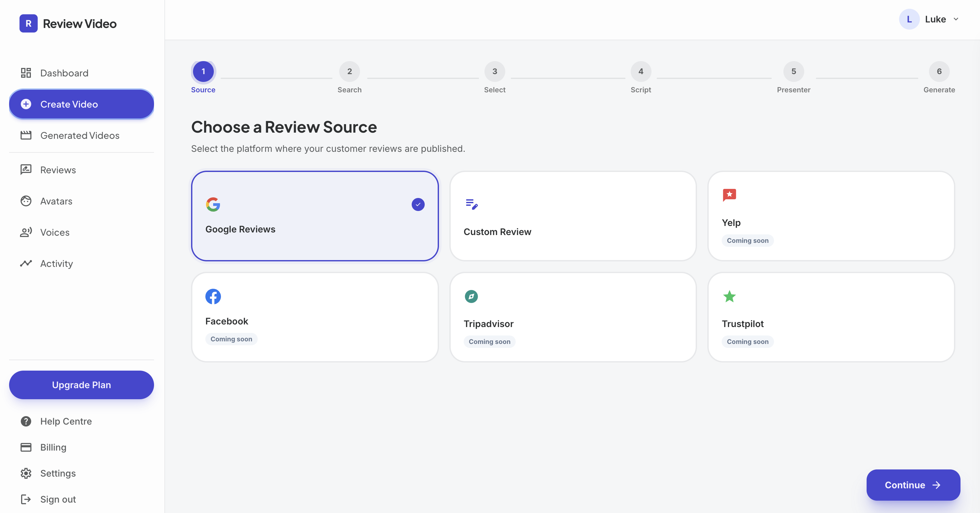
Task: Click the Generated Videos film icon
Action: click(x=26, y=135)
